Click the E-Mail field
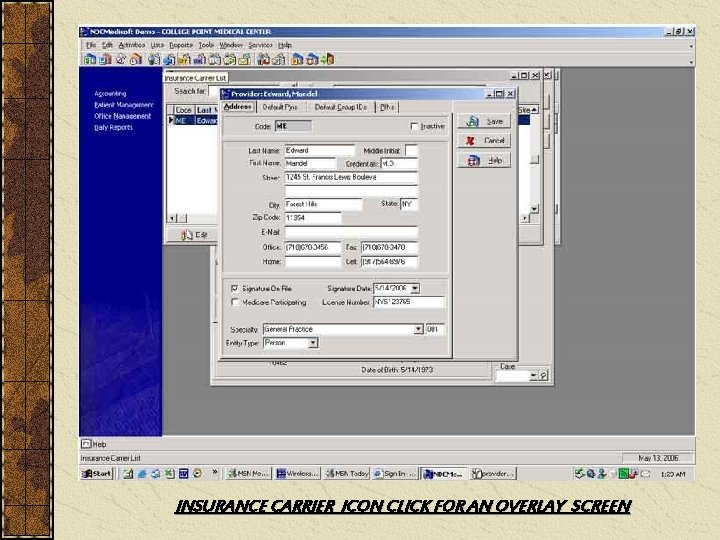720x540 pixels. coord(351,232)
